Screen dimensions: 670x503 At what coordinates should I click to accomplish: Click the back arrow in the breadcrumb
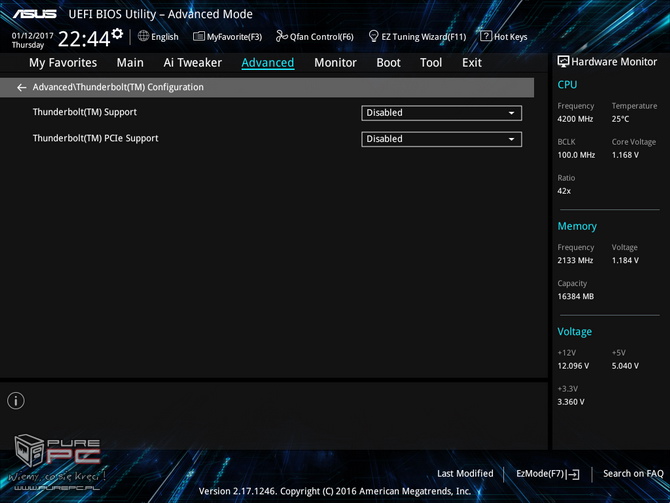[x=21, y=88]
